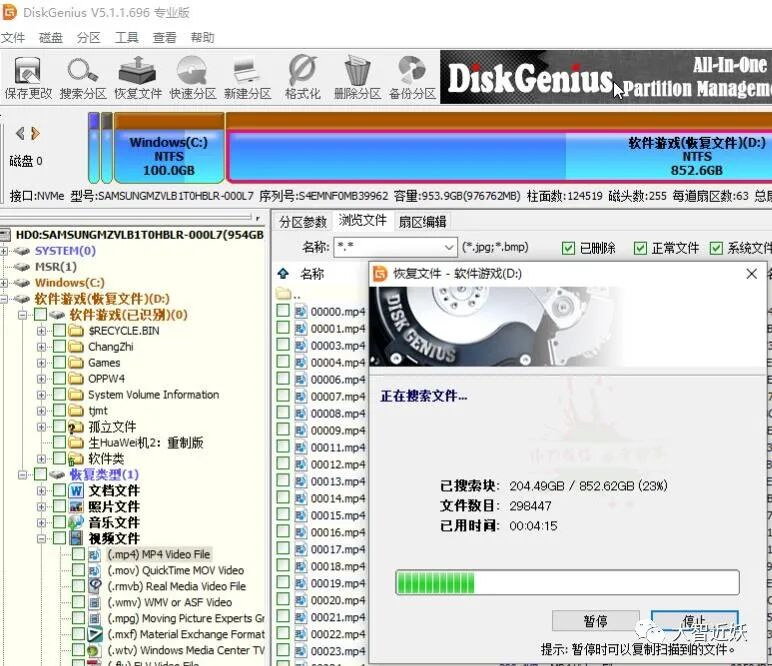Select the (.rmvb) Real Media Video File entry

(177, 586)
